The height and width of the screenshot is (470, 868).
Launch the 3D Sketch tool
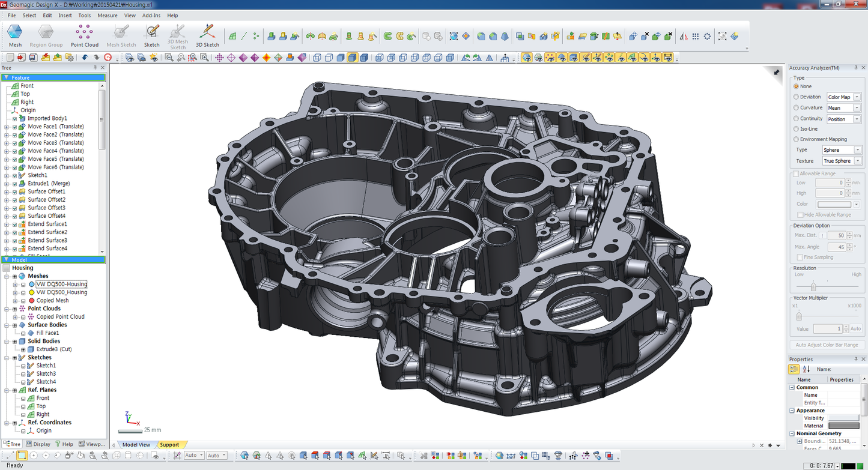coord(207,35)
